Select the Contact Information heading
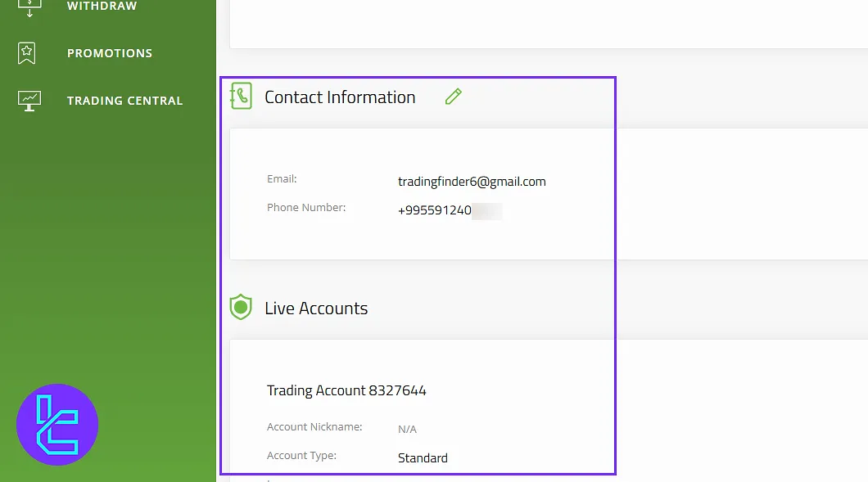Screen dimensions: 868x482 click(x=340, y=97)
